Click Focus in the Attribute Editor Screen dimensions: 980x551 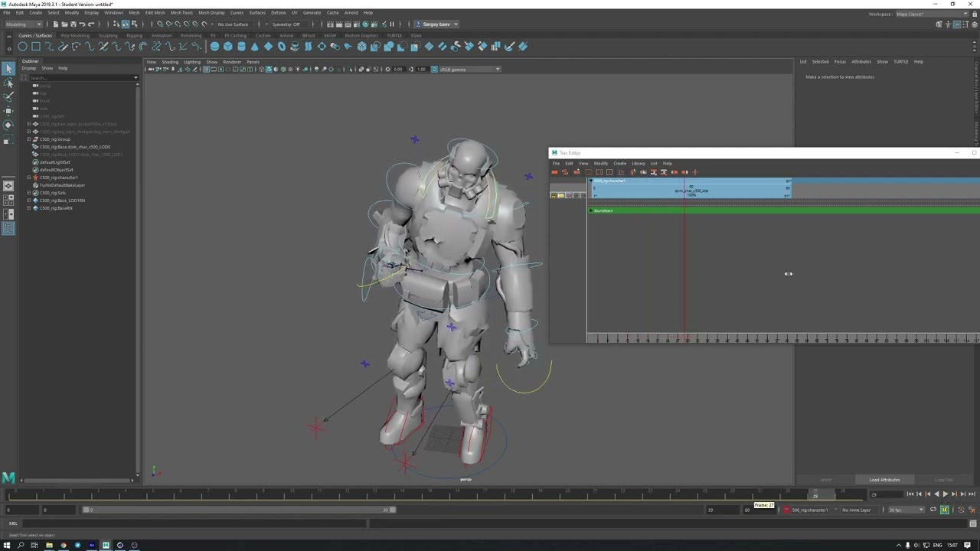click(x=840, y=61)
